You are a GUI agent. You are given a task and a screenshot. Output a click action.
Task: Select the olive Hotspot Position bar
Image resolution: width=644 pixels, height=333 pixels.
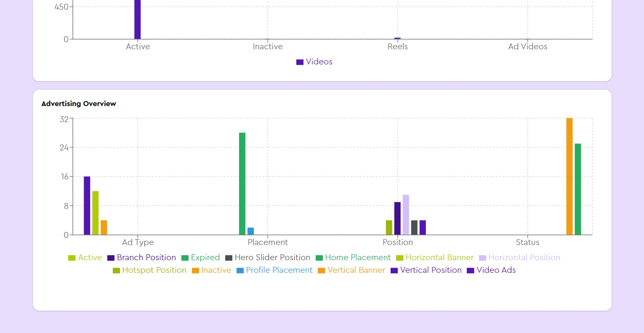coord(389,227)
